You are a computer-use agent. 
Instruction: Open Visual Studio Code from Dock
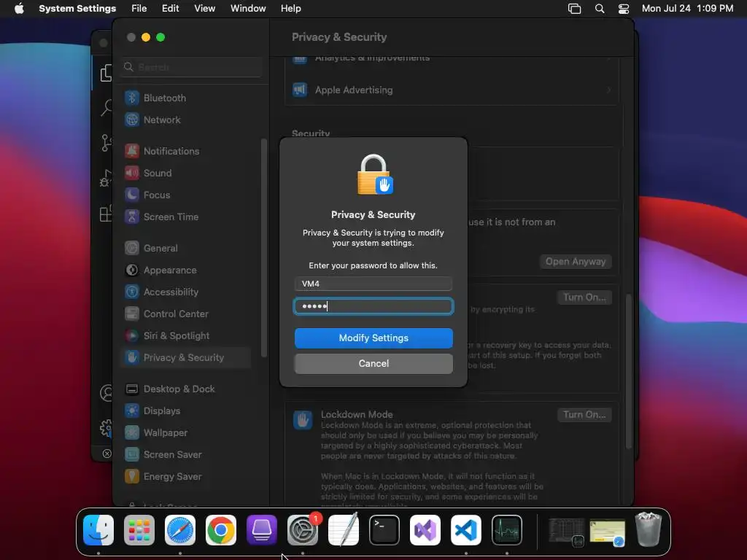point(466,530)
